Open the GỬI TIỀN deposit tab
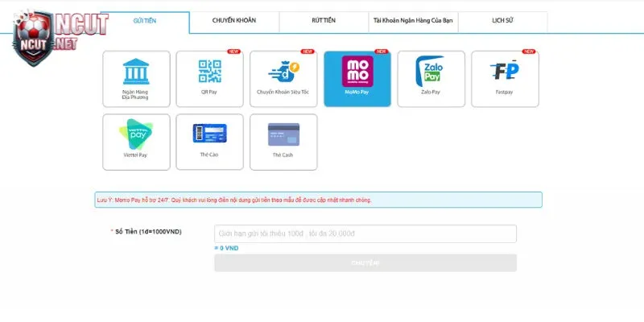 (145, 20)
